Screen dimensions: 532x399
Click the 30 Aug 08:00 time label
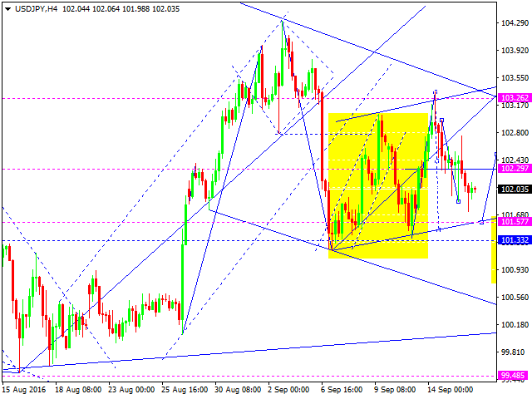tap(239, 390)
